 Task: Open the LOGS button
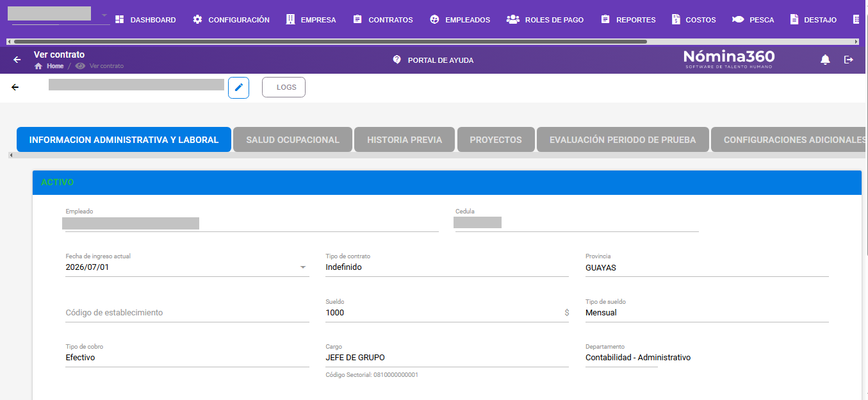(x=284, y=87)
